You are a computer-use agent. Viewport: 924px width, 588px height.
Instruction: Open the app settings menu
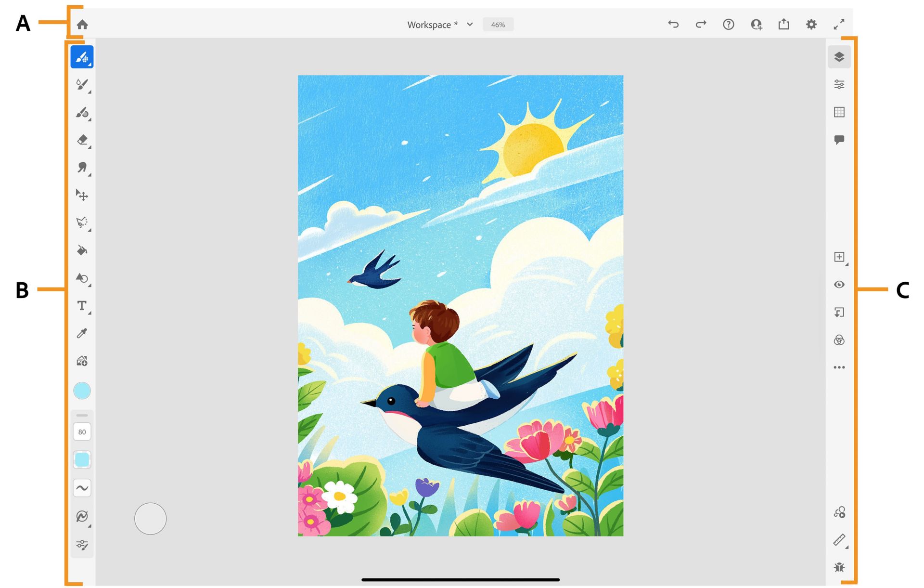point(811,24)
